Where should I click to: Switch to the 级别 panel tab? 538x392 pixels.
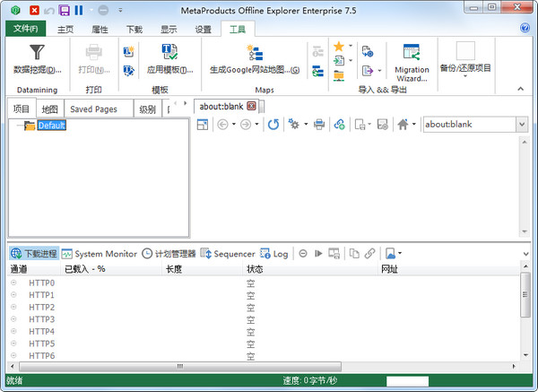pyautogui.click(x=148, y=109)
